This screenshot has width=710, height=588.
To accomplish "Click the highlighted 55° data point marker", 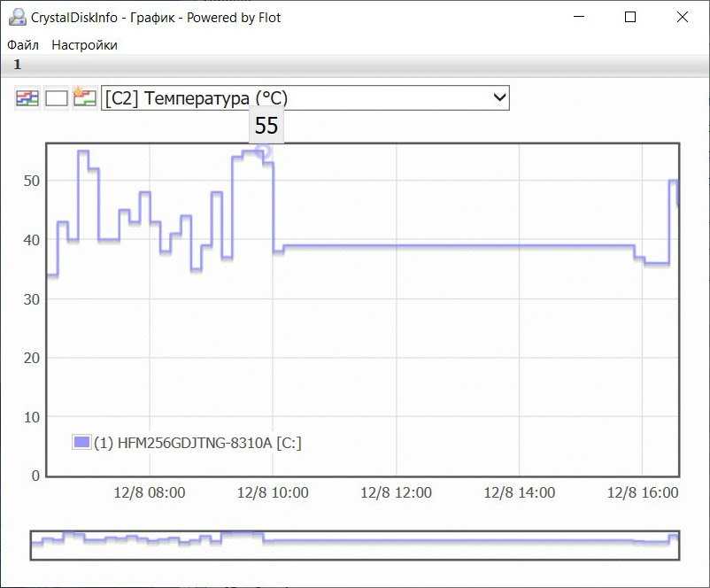I will click(263, 151).
